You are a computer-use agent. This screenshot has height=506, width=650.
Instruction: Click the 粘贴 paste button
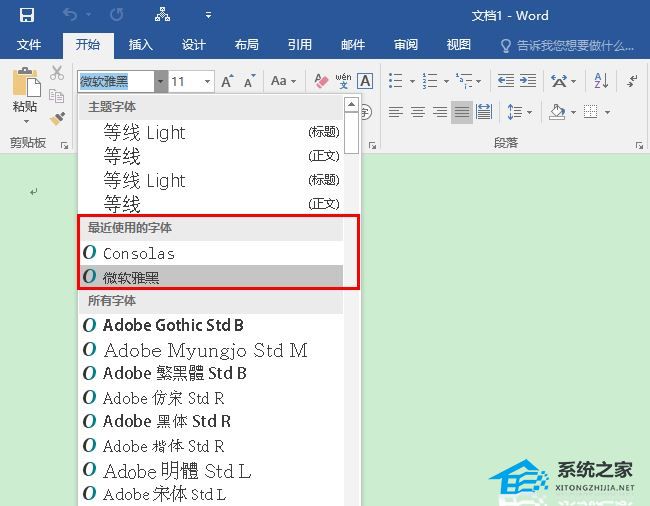(26, 90)
